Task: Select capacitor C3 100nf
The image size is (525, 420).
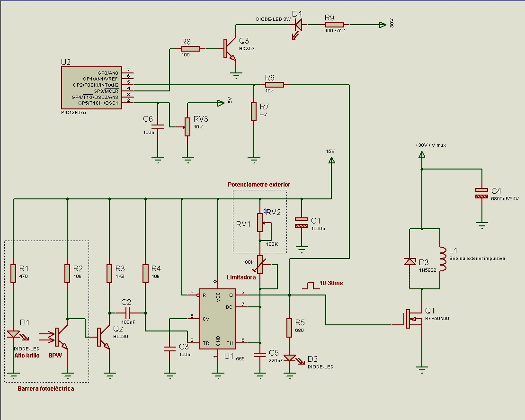Action: coord(169,349)
